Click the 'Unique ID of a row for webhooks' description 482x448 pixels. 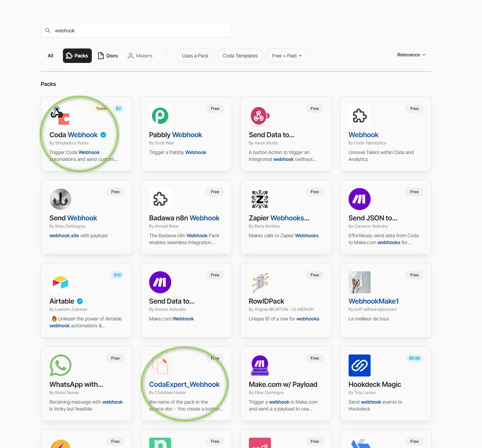pos(284,319)
